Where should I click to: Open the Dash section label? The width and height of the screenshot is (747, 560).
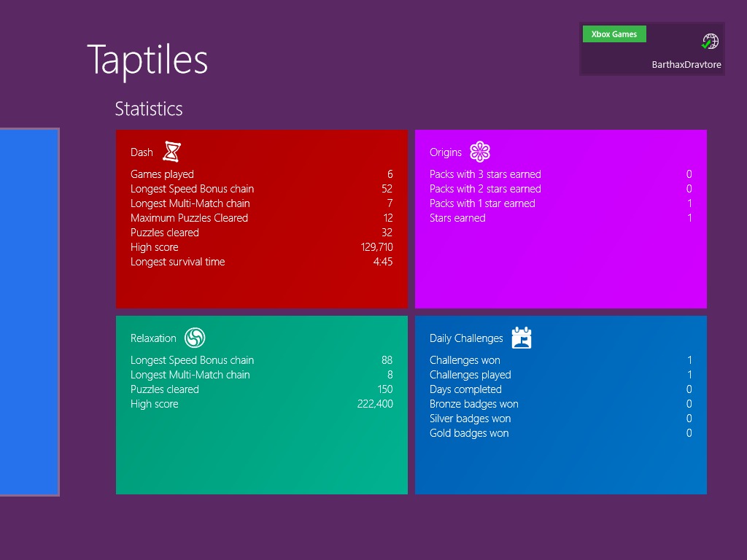(142, 152)
